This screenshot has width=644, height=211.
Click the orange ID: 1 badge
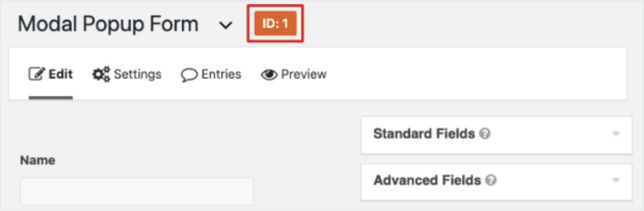click(275, 24)
